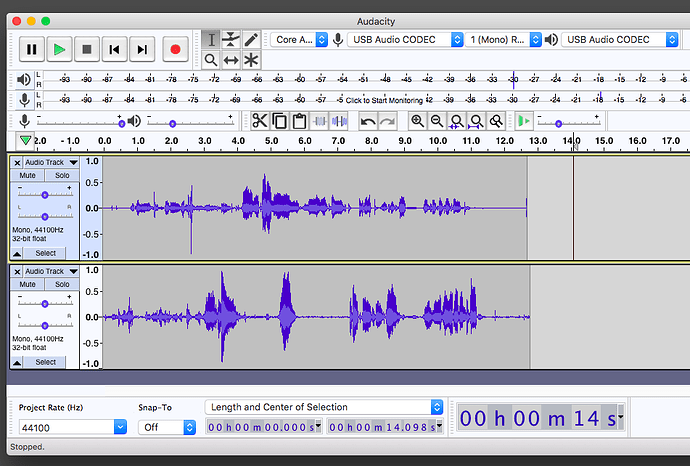Solo the second Audio Track

[62, 284]
